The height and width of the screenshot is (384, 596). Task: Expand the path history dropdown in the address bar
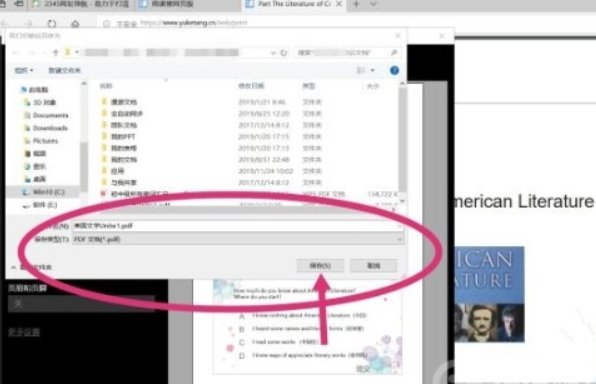click(x=273, y=53)
